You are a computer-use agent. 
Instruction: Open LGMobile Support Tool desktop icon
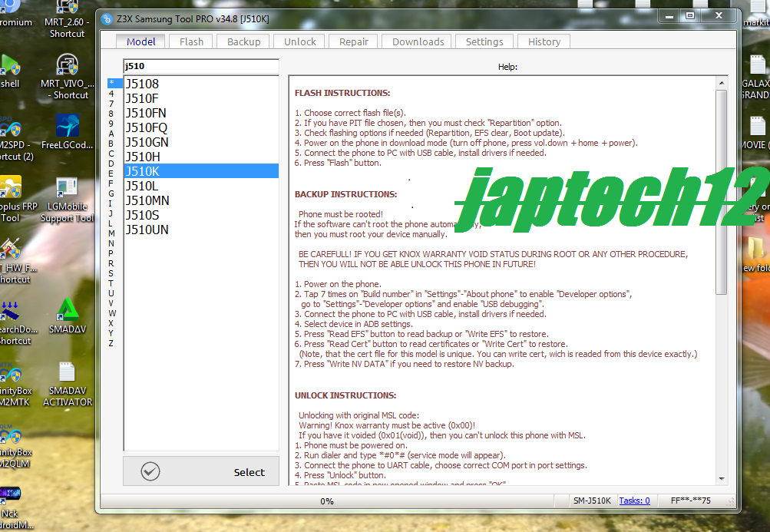coord(67,200)
